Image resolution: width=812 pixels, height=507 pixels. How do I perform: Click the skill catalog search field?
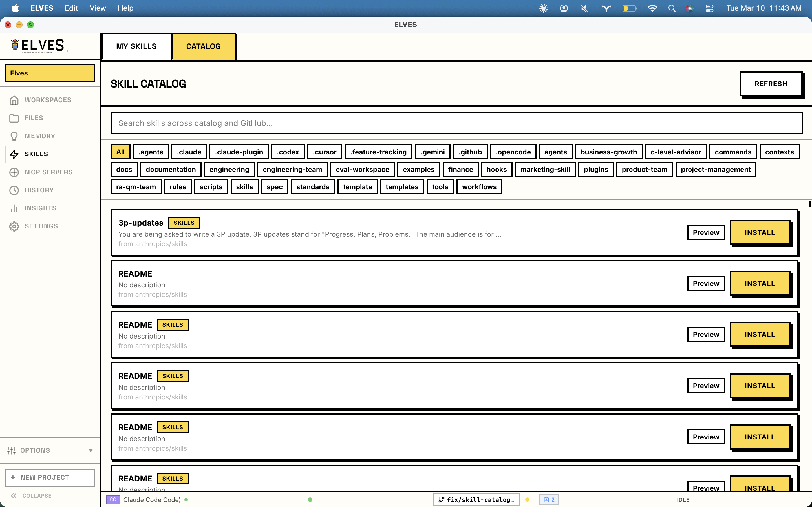click(456, 123)
